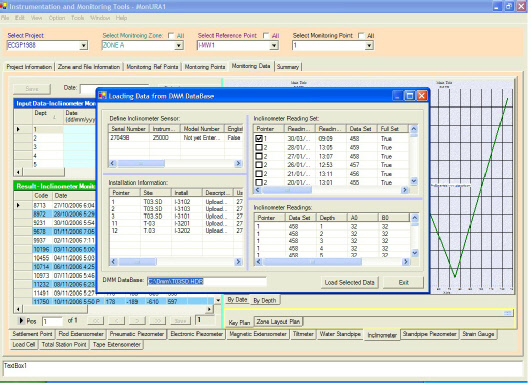The image size is (531, 383).
Task: Click the Pos record number field
Action: pyautogui.click(x=52, y=321)
